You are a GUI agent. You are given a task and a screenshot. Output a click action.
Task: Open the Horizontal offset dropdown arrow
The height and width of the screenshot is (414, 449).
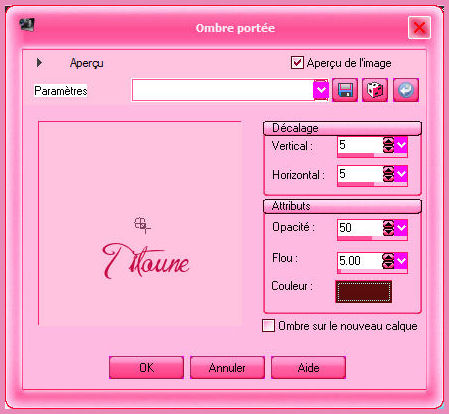point(401,174)
